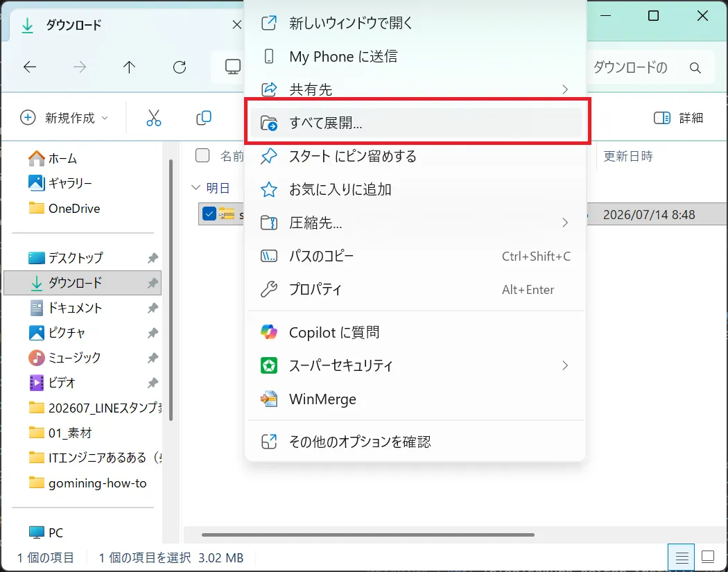The height and width of the screenshot is (572, 728).
Task: Click the 名前 column header
Action: coord(232,156)
